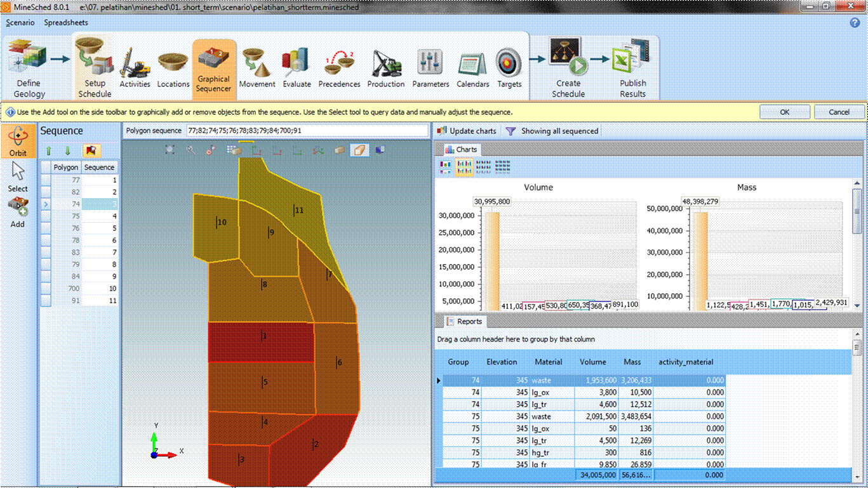Click the Precedences ribbon icon
The image size is (868, 488).
[x=338, y=63]
